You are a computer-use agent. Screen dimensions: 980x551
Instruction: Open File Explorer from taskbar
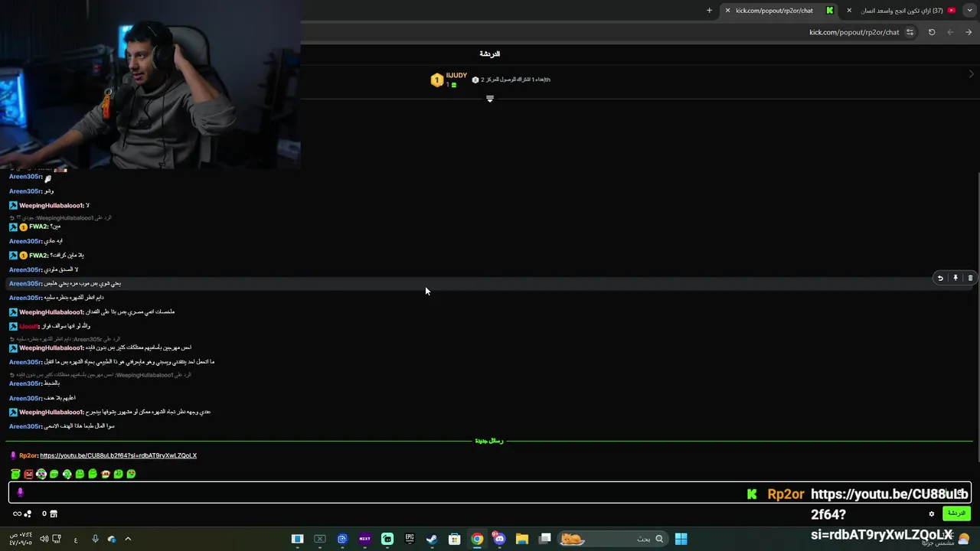(x=522, y=539)
